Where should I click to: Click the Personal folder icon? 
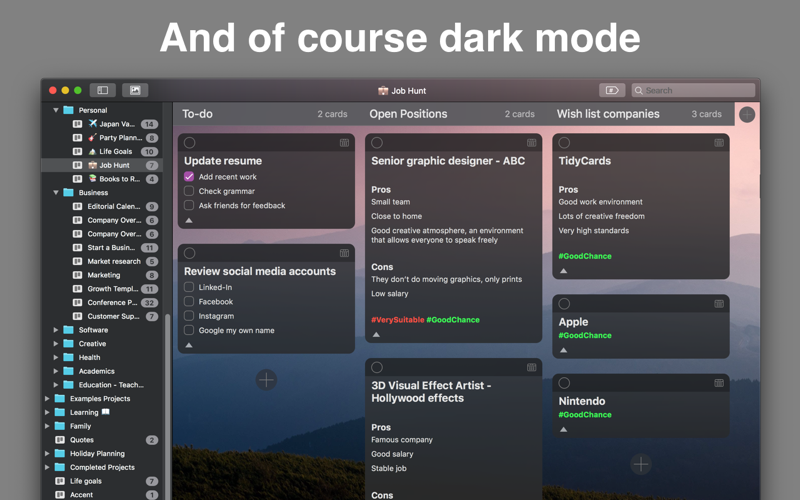(x=68, y=110)
